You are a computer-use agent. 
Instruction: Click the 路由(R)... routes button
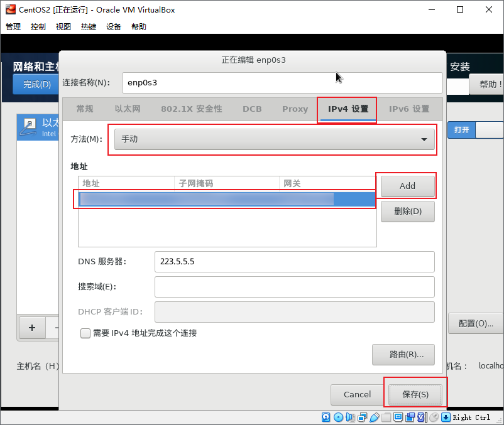click(403, 354)
